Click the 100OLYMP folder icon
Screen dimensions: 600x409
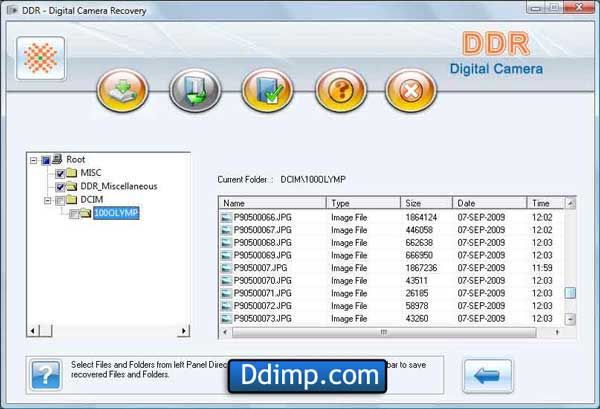point(85,213)
